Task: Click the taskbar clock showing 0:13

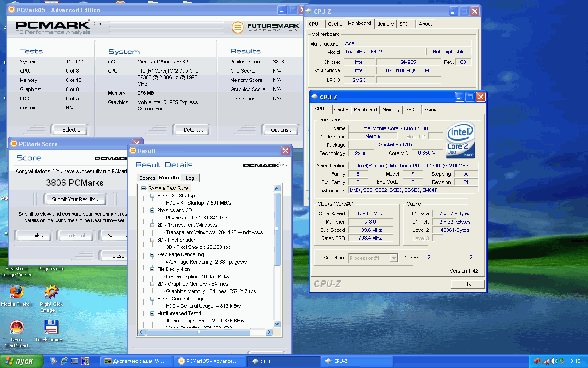Action: click(575, 362)
